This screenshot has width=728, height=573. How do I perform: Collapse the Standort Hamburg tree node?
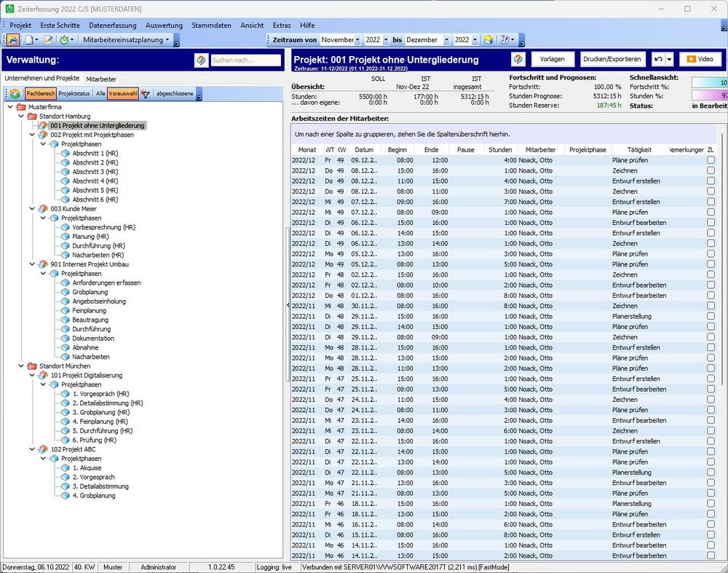click(x=21, y=116)
